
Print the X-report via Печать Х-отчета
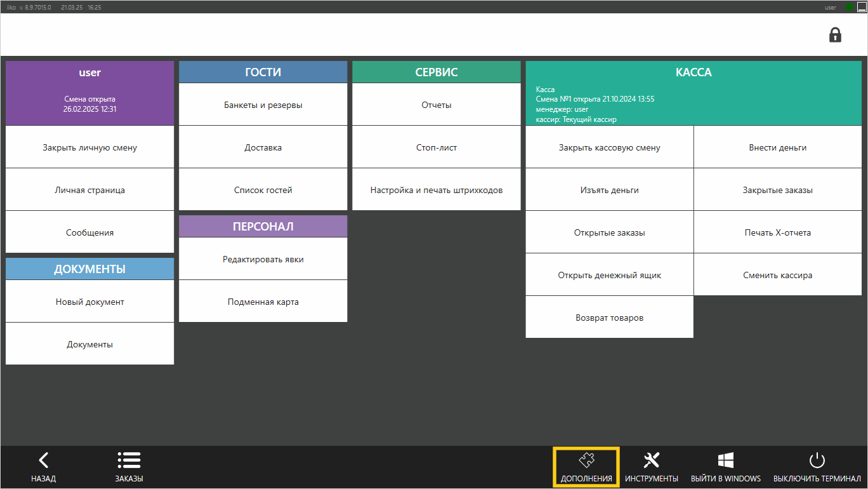pos(777,232)
